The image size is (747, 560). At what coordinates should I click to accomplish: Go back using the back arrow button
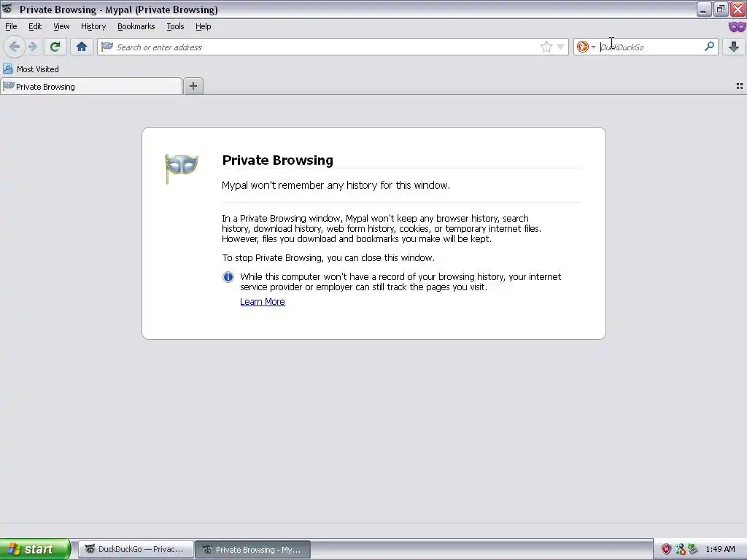pyautogui.click(x=15, y=47)
